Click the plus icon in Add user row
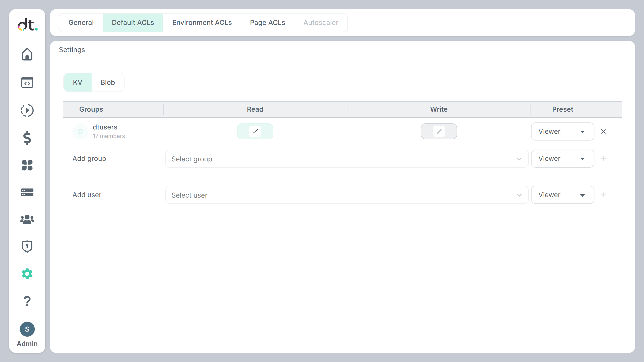Screen dimensions: 644x362 point(603,195)
